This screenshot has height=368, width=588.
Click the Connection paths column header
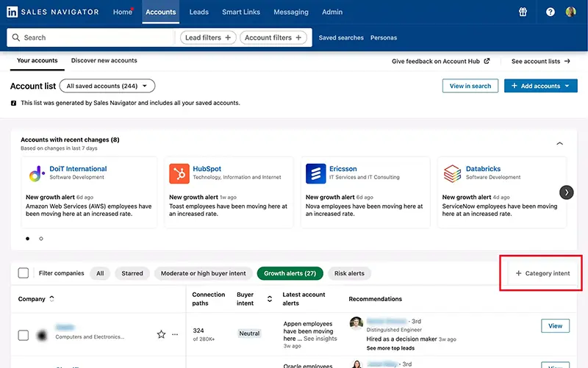coord(209,299)
